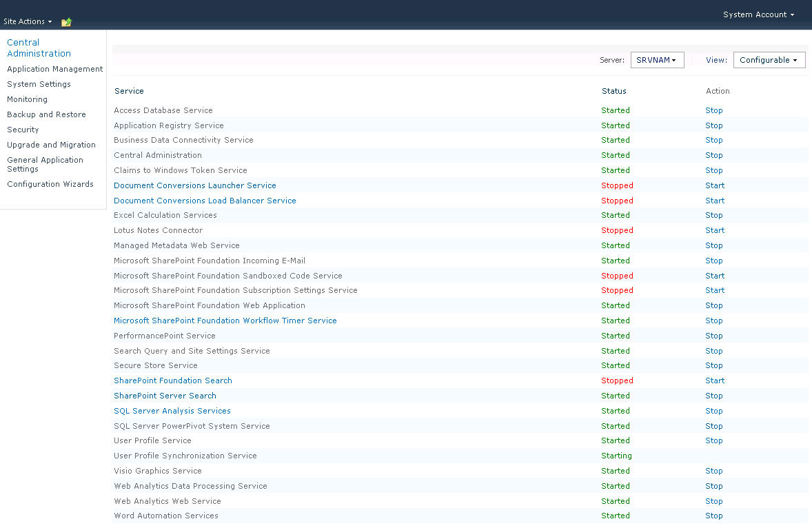Start Document Conversions Load Balancer Service
This screenshot has height=528, width=812.
[715, 201]
